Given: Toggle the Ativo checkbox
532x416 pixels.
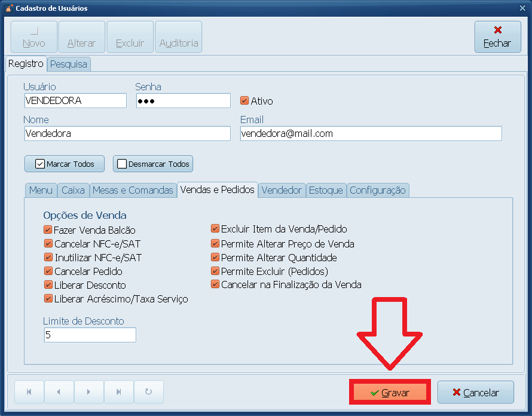Looking at the screenshot, I should tap(244, 101).
